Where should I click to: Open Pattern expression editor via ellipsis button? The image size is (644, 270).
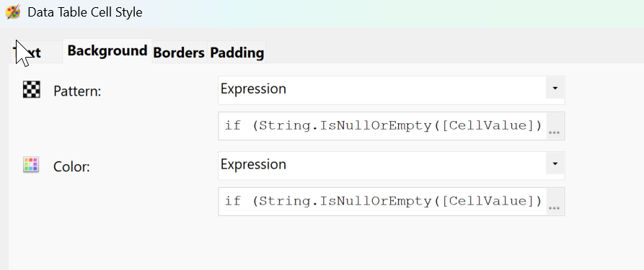pos(555,126)
